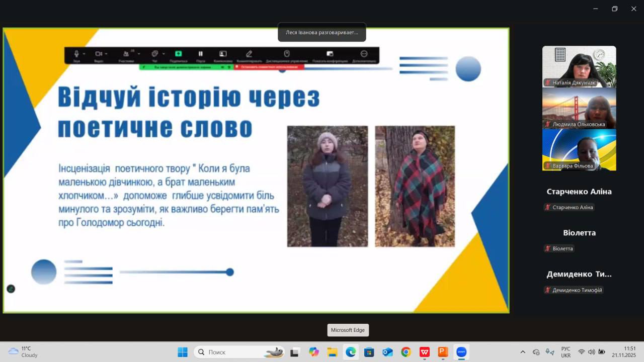
Task: Click the show meeting window icon
Action: (x=330, y=53)
